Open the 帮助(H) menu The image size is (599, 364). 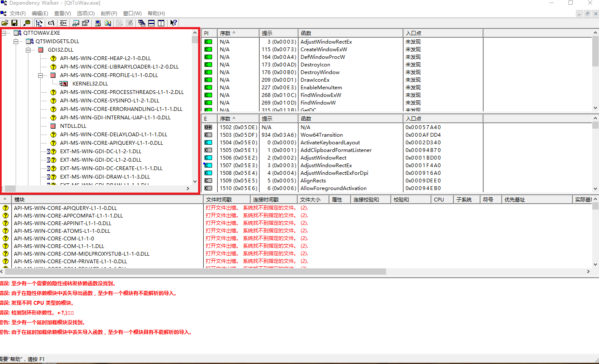[x=156, y=14]
